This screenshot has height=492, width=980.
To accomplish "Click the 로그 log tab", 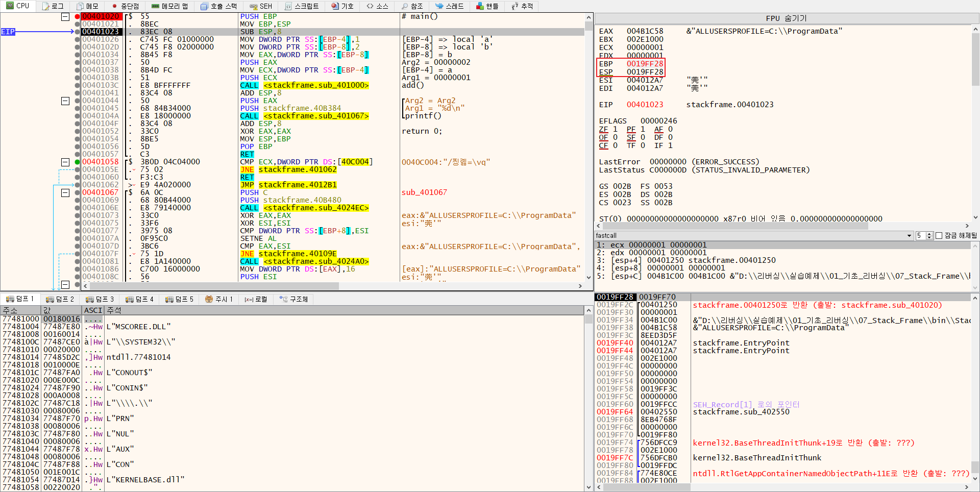I will (53, 6).
